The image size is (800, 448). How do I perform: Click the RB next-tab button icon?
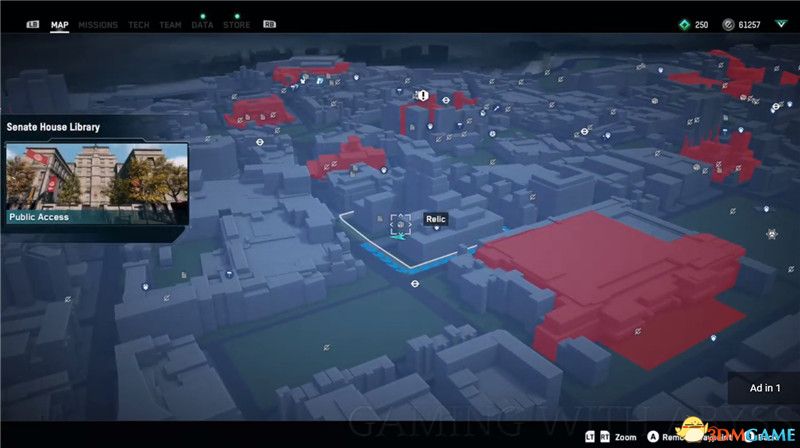click(x=269, y=24)
